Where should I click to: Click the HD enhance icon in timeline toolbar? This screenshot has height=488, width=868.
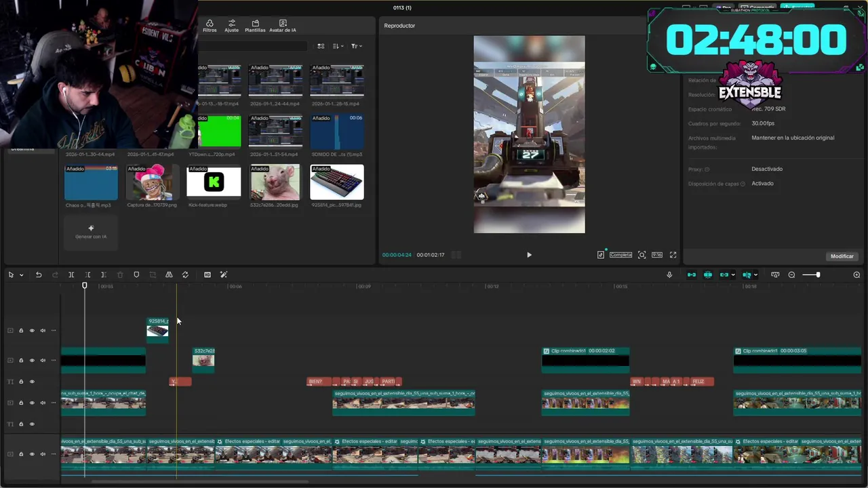tap(208, 274)
